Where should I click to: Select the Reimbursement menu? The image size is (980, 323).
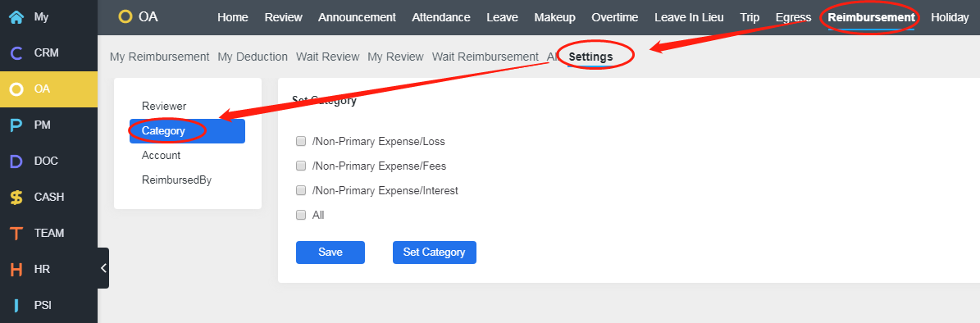871,17
